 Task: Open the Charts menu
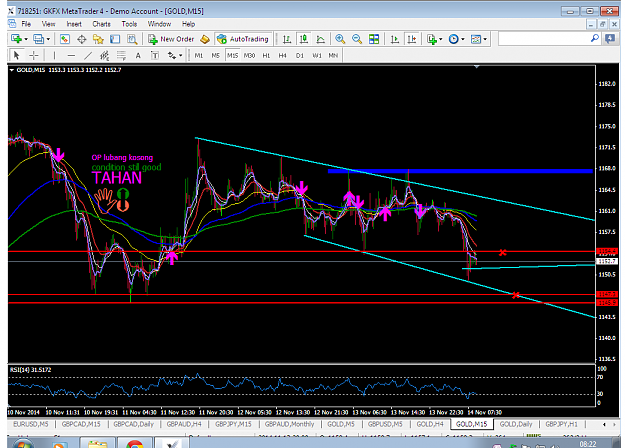(x=101, y=24)
